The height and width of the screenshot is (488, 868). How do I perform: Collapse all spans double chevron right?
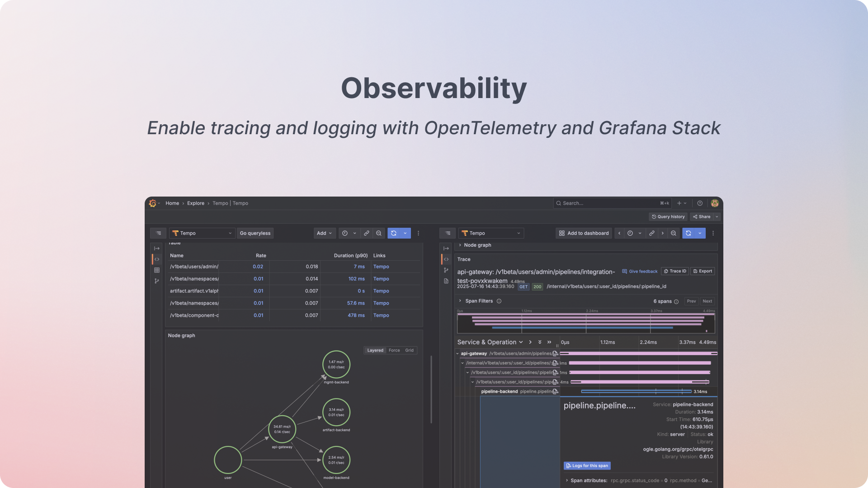[x=549, y=342]
